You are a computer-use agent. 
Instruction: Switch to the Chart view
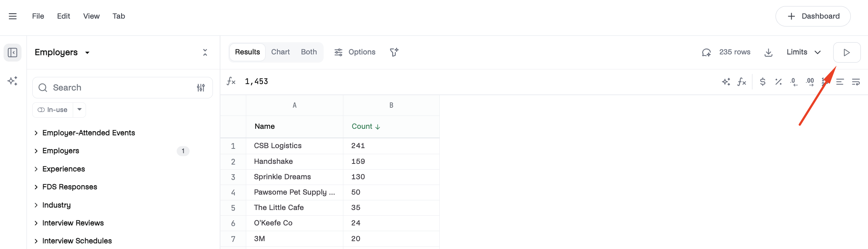[x=280, y=52]
